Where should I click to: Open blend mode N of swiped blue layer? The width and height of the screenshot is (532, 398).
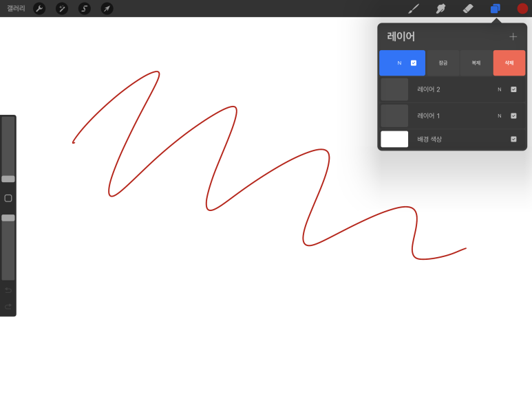pyautogui.click(x=399, y=63)
